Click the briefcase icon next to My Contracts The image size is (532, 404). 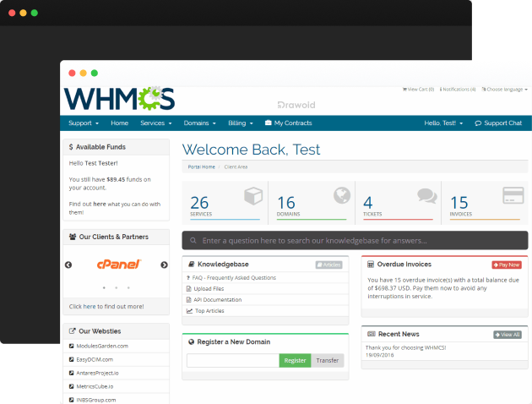point(268,123)
